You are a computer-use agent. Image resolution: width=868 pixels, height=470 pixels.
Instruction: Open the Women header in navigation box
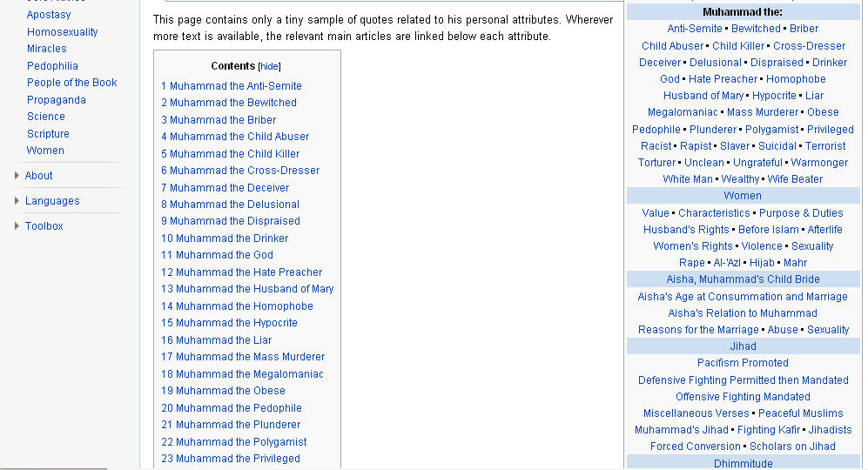coord(743,196)
